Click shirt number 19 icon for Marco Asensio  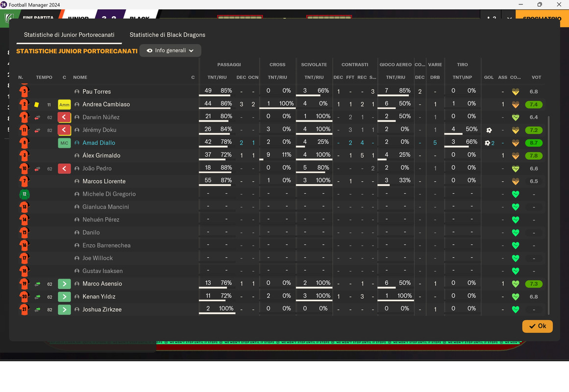coord(25,284)
